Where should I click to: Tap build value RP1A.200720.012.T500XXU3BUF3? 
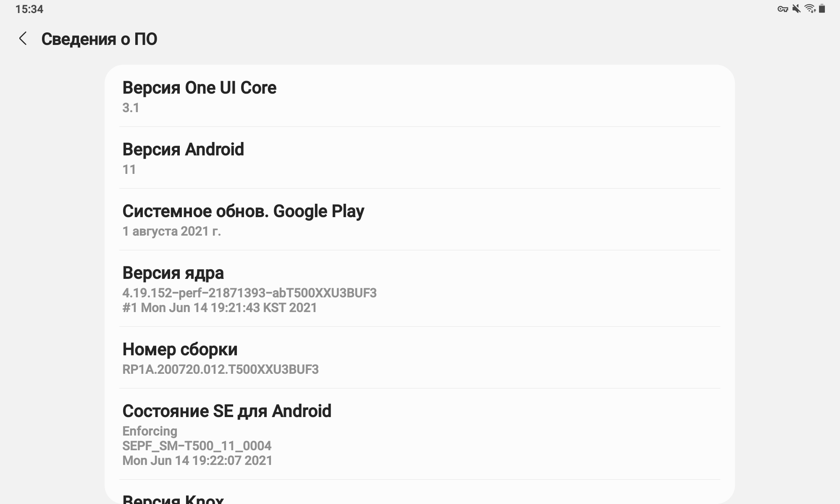tap(220, 370)
